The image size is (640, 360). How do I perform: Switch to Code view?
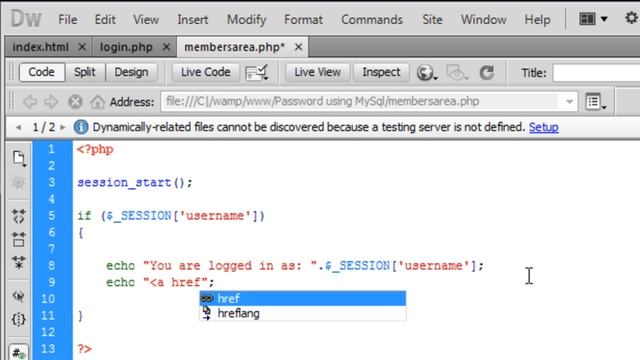click(x=42, y=72)
